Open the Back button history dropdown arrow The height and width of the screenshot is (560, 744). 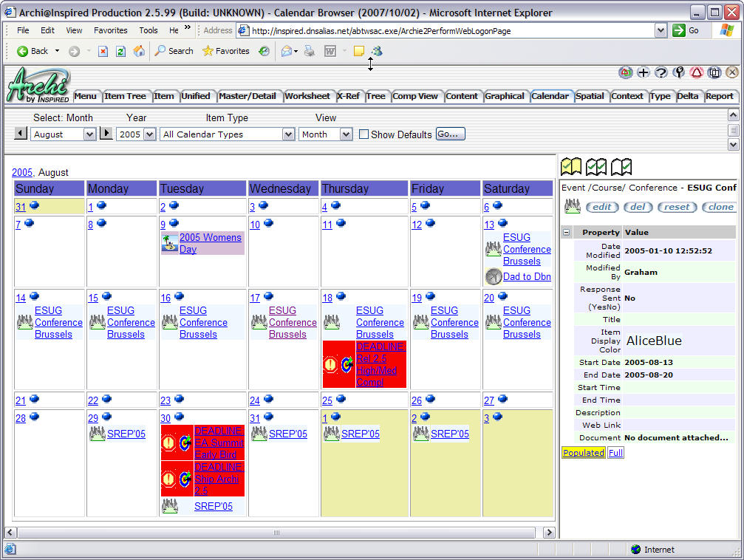58,51
